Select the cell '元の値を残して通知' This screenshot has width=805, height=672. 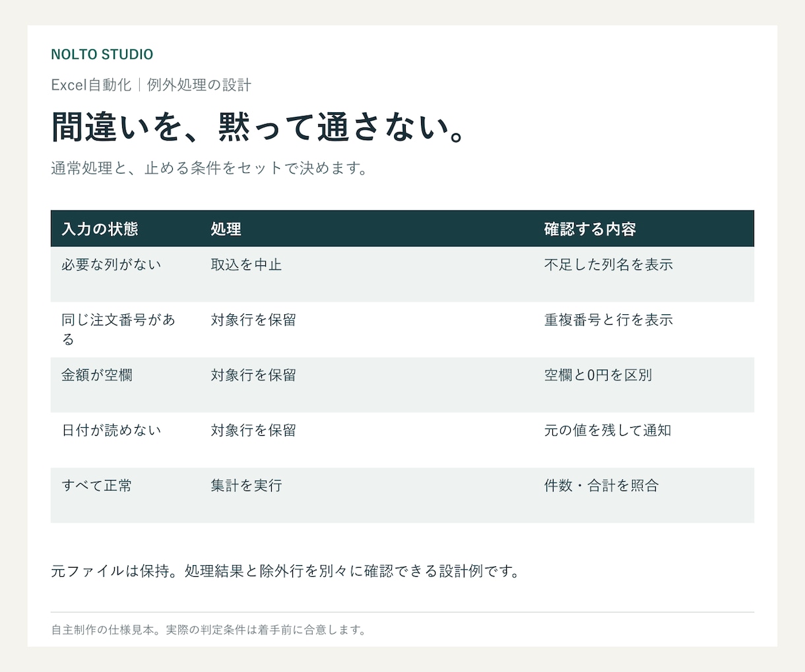coord(608,430)
